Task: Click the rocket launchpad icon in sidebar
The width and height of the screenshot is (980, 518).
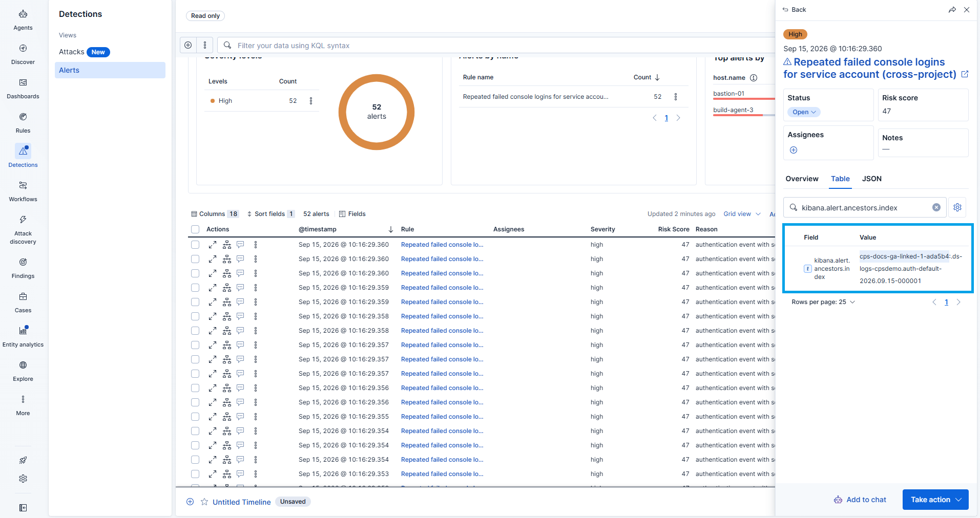Action: coord(23,460)
